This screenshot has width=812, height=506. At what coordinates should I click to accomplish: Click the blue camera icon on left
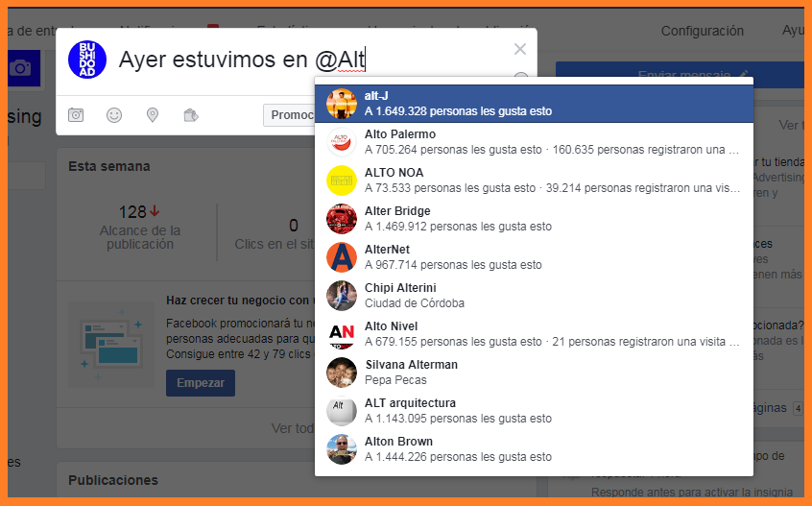[21, 68]
